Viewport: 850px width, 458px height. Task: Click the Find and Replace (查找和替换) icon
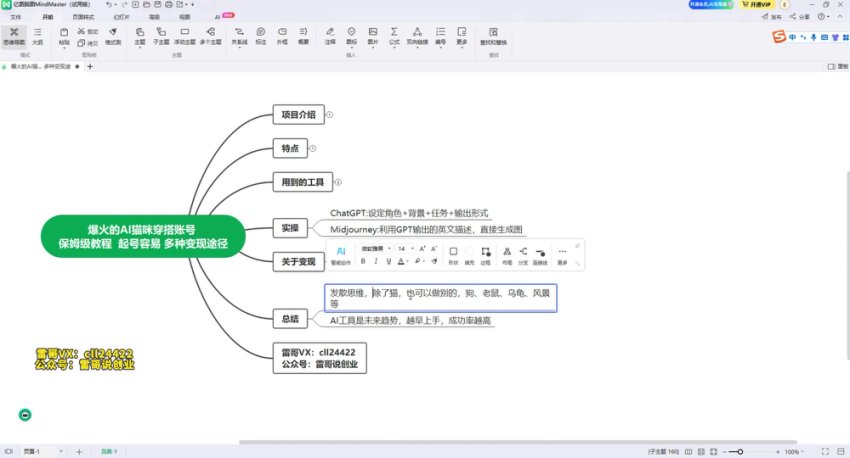(493, 36)
